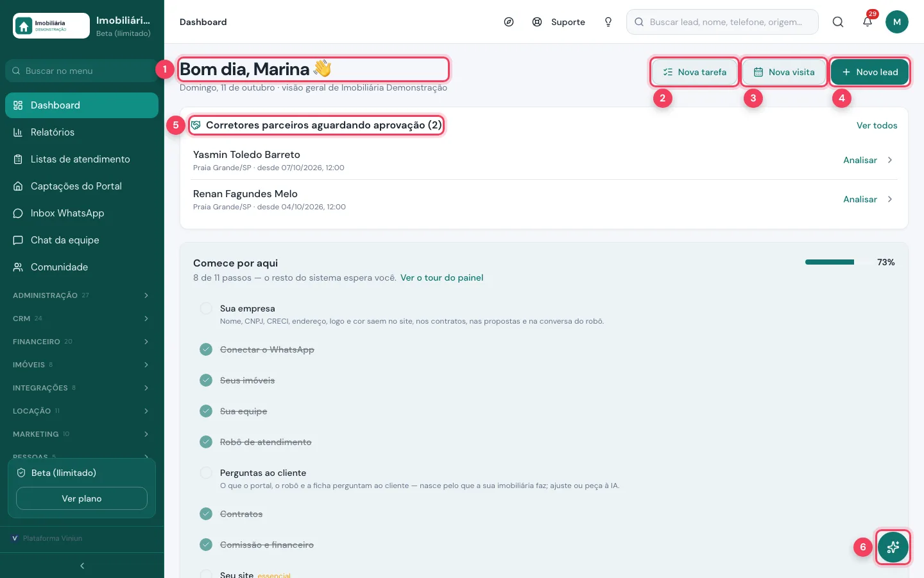Create a lead with Novo lead
Image resolution: width=924 pixels, height=578 pixels.
tap(869, 72)
